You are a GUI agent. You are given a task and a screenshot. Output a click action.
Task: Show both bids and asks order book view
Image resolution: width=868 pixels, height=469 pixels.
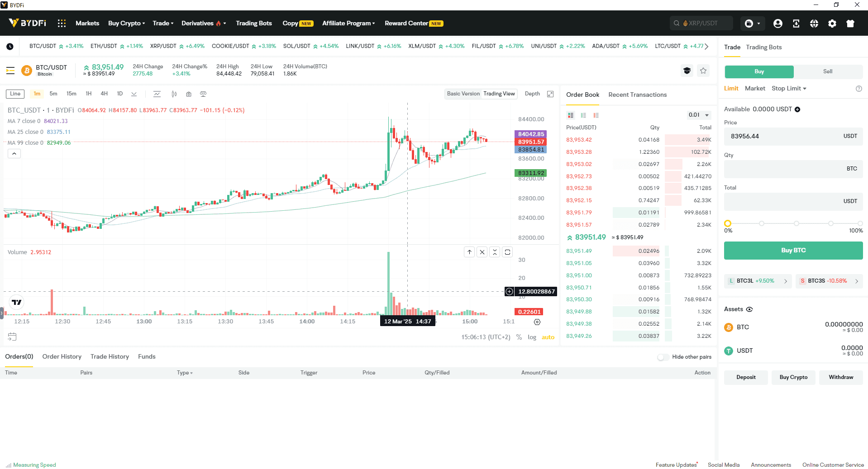(571, 115)
